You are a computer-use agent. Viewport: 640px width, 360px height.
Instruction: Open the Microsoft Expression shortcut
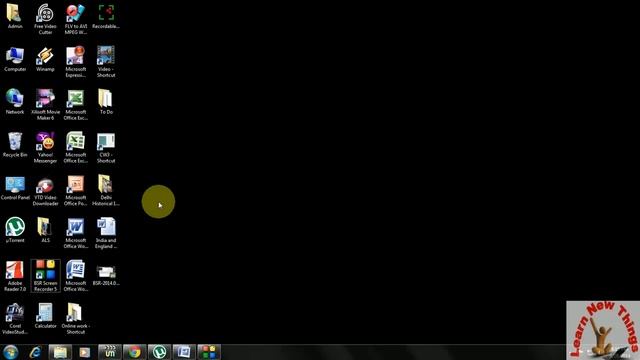pos(76,62)
